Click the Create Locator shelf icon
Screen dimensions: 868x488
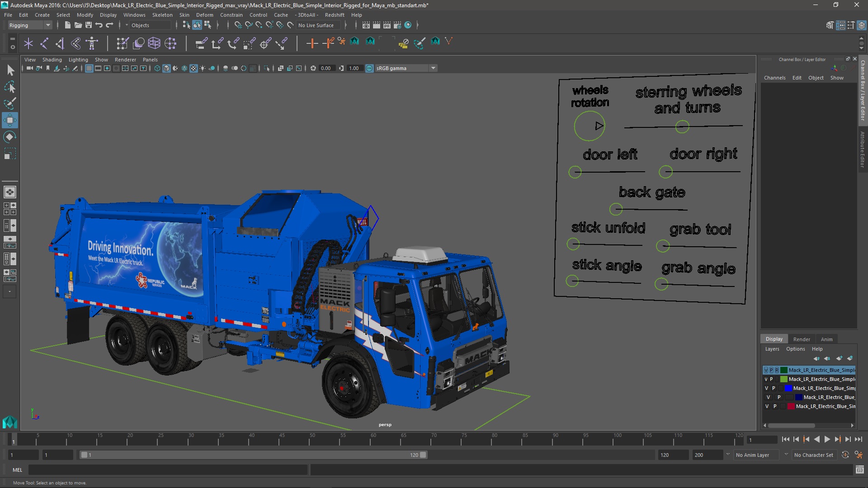(28, 43)
